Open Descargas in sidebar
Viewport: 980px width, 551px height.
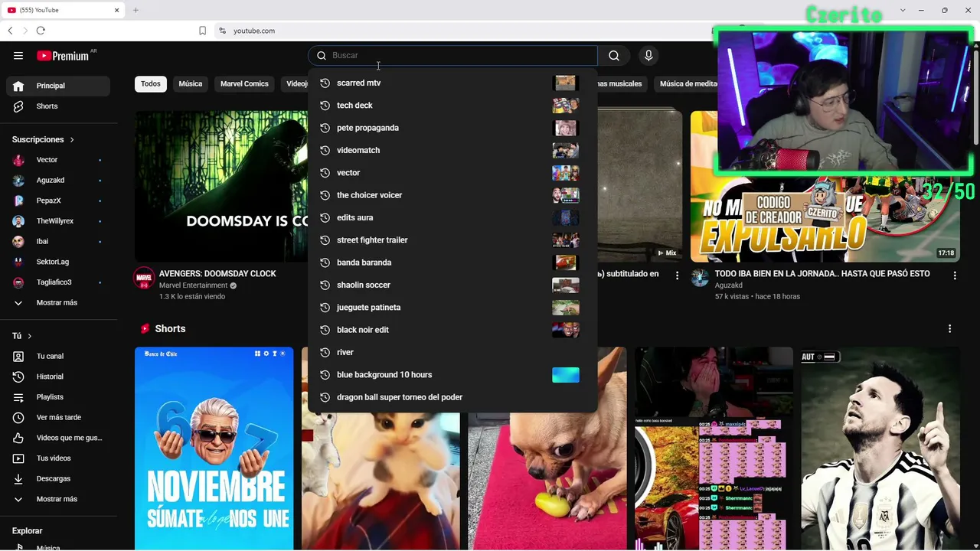click(x=58, y=478)
